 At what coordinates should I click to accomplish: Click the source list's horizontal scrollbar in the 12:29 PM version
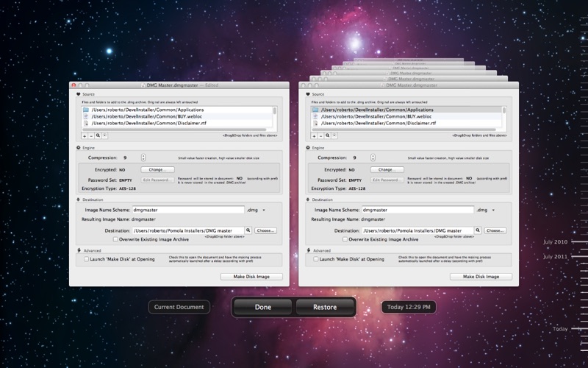404,130
